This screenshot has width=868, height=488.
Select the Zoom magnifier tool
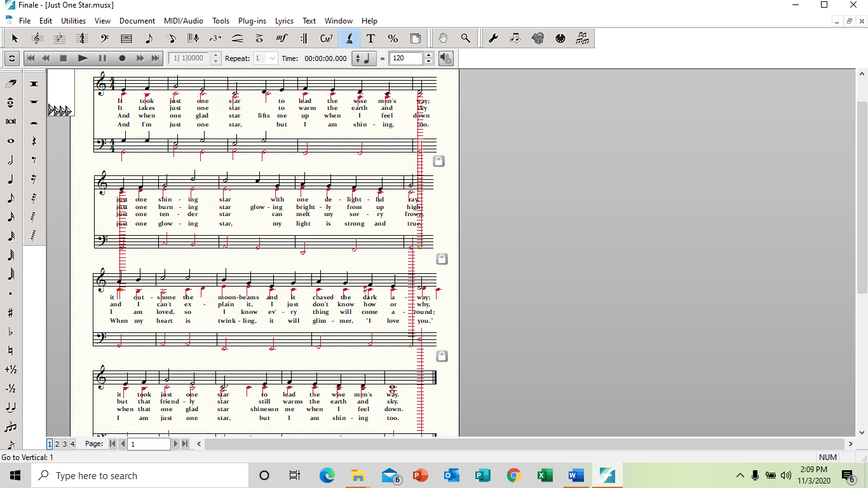466,38
